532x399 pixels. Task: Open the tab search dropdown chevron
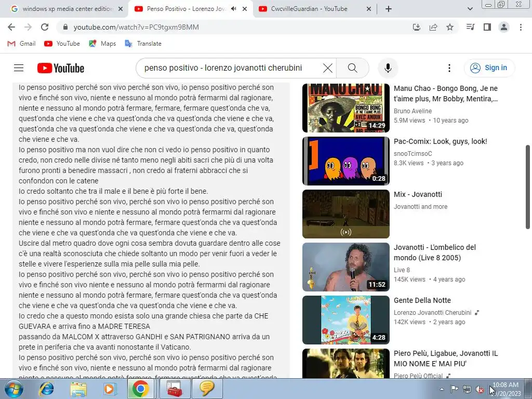tap(470, 9)
